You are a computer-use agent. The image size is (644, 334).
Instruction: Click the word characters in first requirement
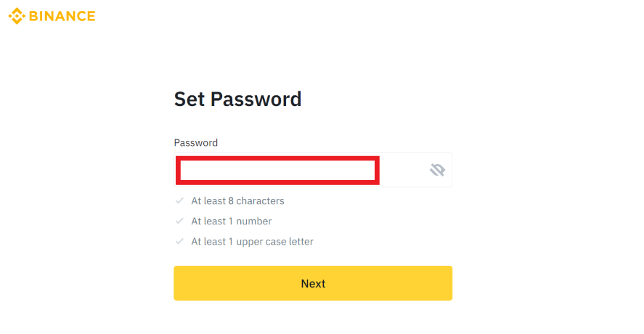(261, 201)
